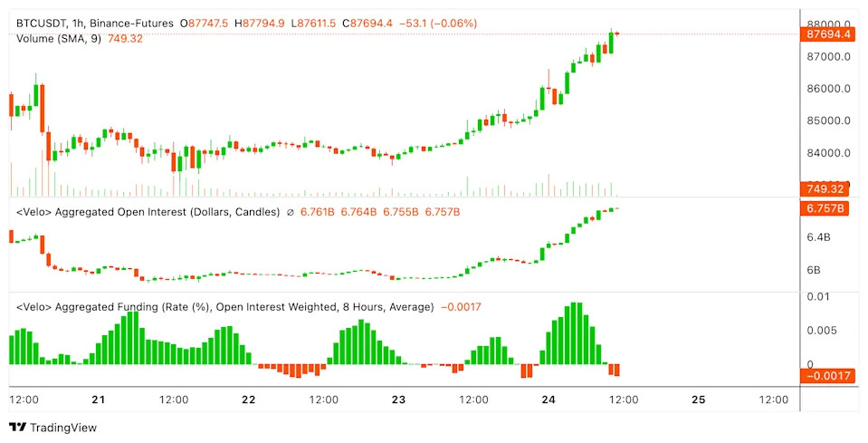This screenshot has height=443, width=868.
Task: Click the open interest legend value 6.764B
Action: pyautogui.click(x=358, y=212)
